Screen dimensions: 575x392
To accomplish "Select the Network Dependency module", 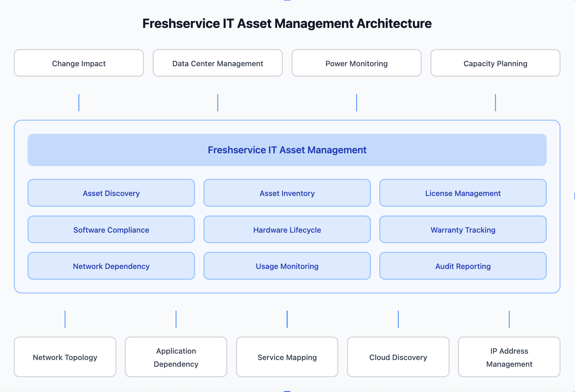I will pos(111,266).
